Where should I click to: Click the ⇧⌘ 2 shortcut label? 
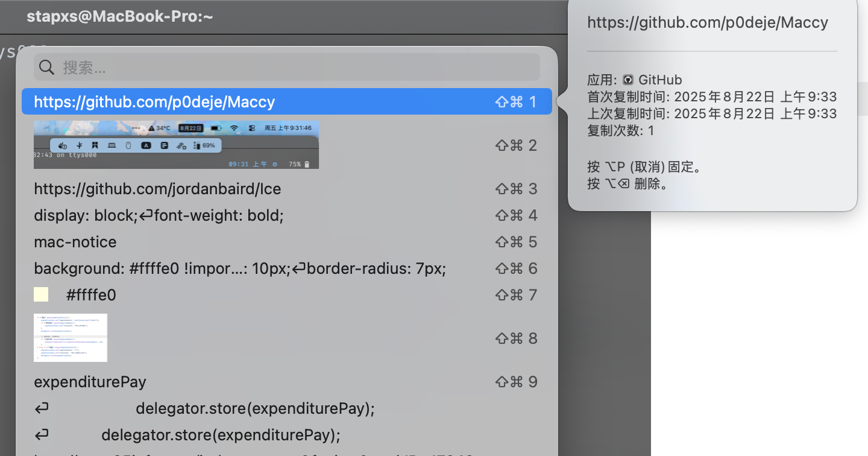point(516,145)
